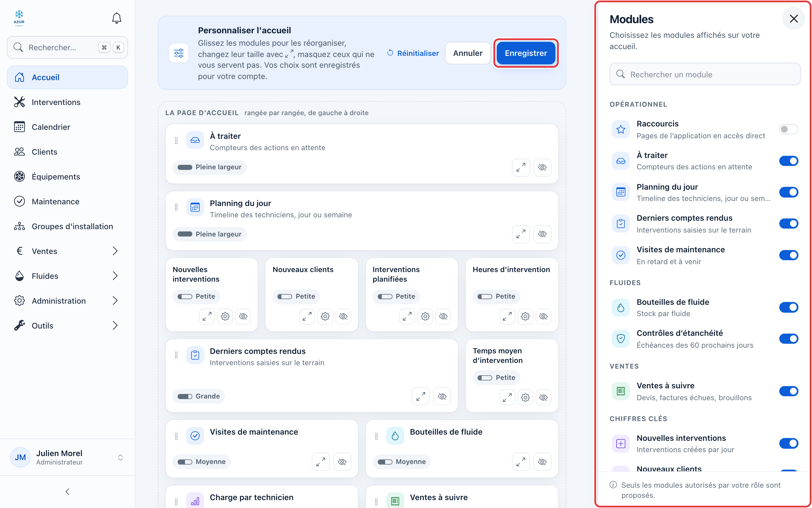812x508 pixels.
Task: Hide the À traiter card with eye icon
Action: (542, 167)
